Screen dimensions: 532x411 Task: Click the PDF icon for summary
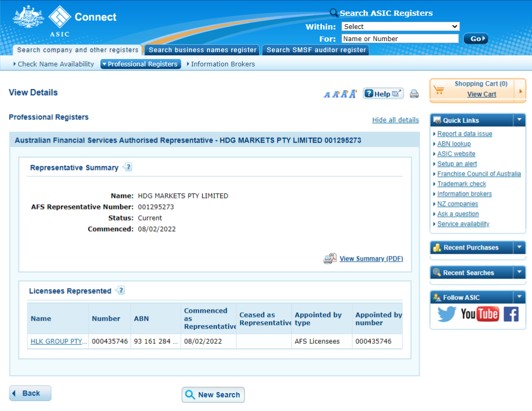(330, 259)
